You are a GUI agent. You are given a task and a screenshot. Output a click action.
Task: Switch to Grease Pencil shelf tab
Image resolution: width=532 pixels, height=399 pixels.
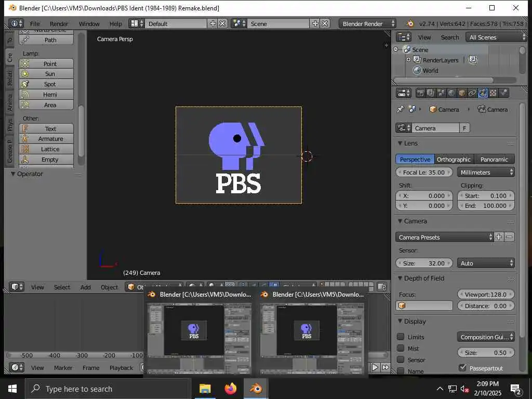pyautogui.click(x=9, y=151)
